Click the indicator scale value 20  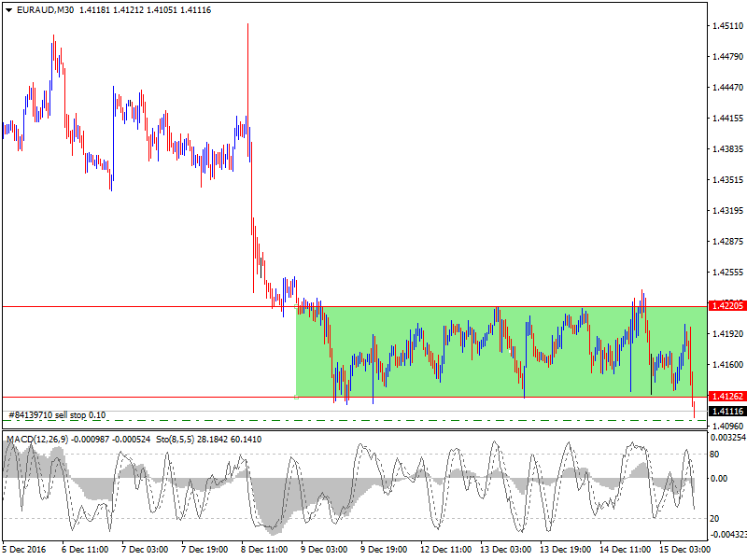[714, 519]
